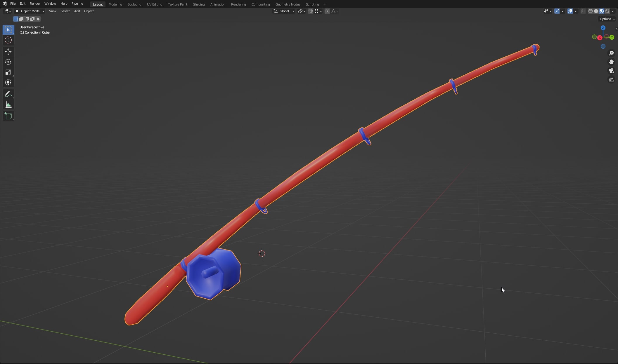Open the viewport Options dropdown
This screenshot has height=364, width=618.
tap(607, 19)
